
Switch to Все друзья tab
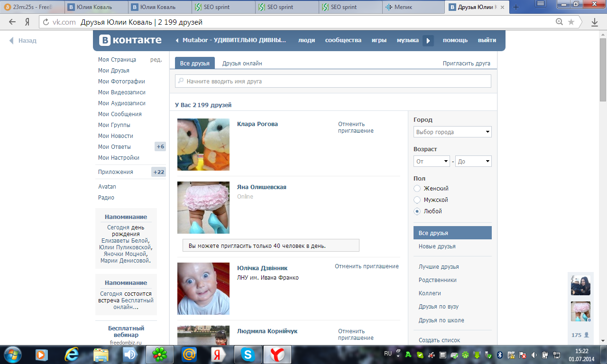(x=195, y=63)
